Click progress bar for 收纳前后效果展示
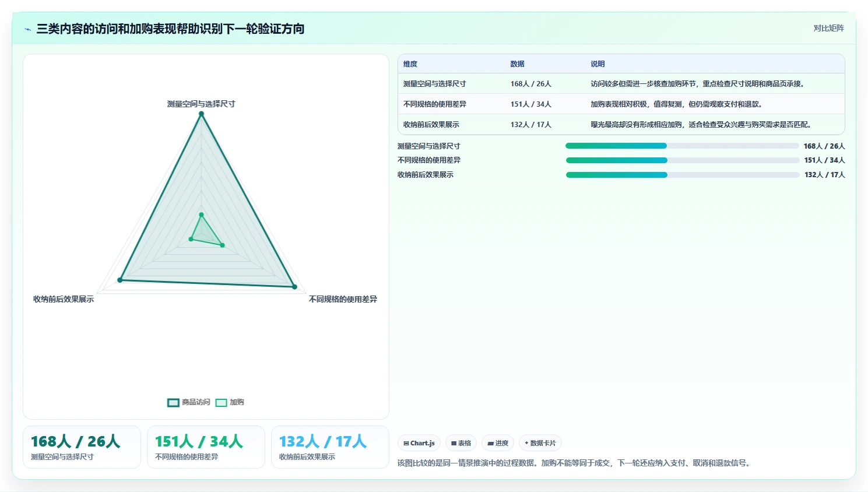 tap(683, 175)
